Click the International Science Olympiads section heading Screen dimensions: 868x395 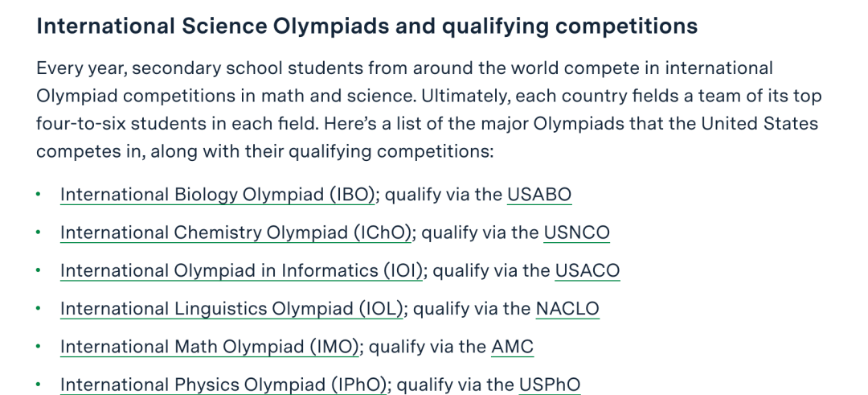367,26
